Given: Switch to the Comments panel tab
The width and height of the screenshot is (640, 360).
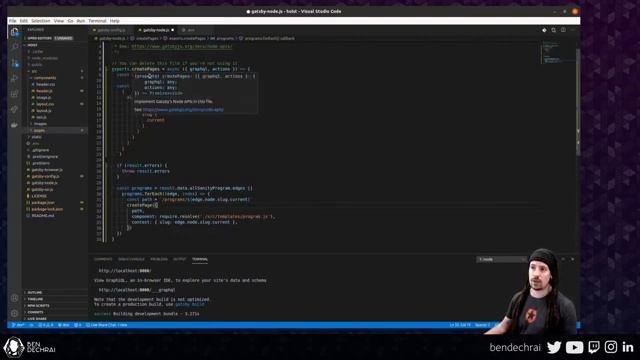Looking at the screenshot, I should (x=103, y=259).
